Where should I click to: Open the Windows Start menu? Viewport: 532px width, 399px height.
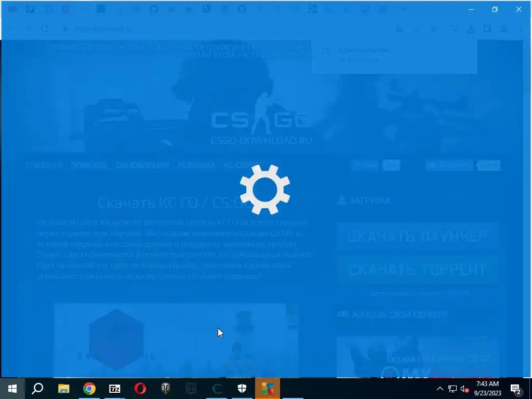coord(12,389)
